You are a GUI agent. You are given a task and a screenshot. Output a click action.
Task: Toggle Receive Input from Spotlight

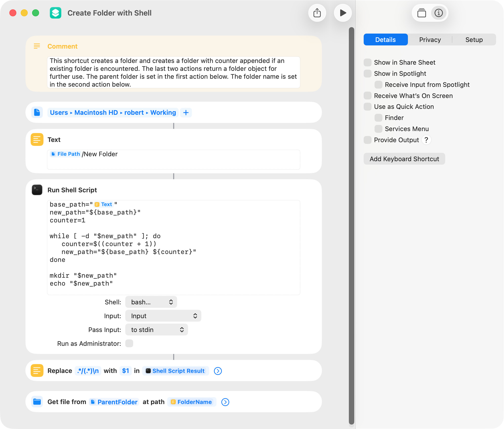tap(378, 85)
